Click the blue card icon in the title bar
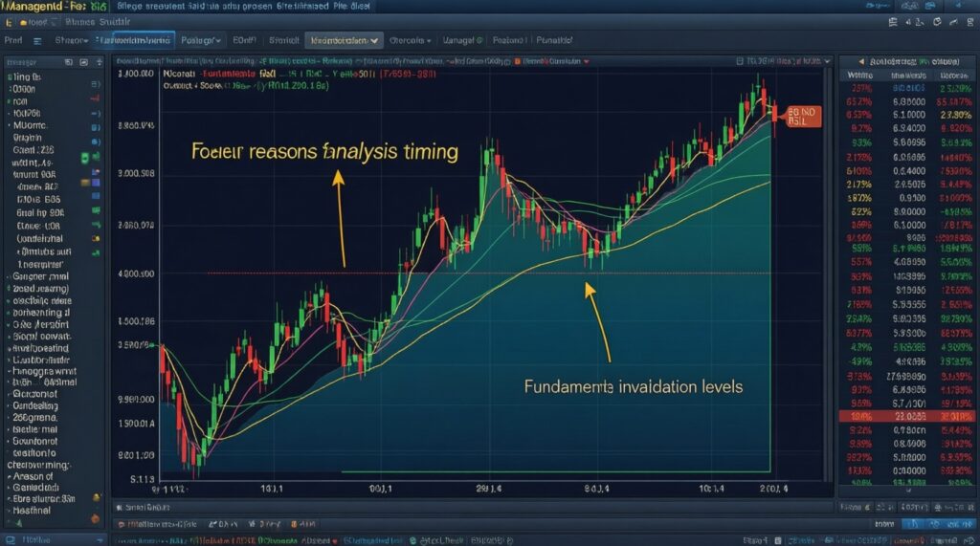 930,6
